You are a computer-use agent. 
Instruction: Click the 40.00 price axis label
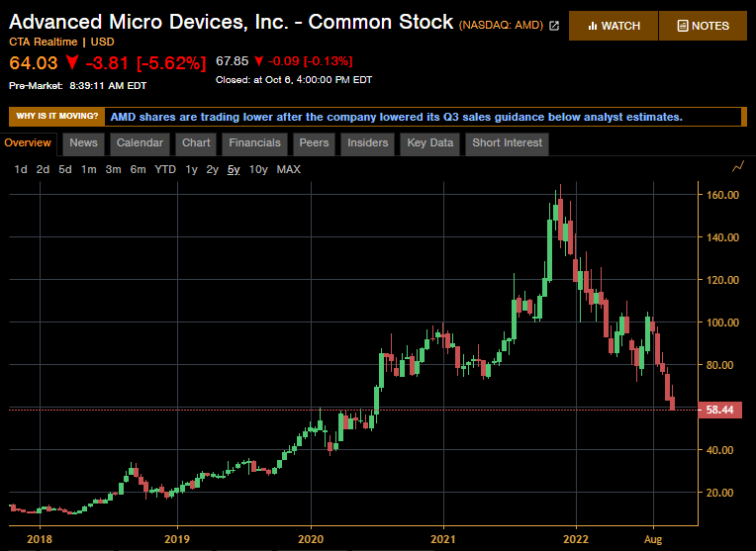(719, 450)
